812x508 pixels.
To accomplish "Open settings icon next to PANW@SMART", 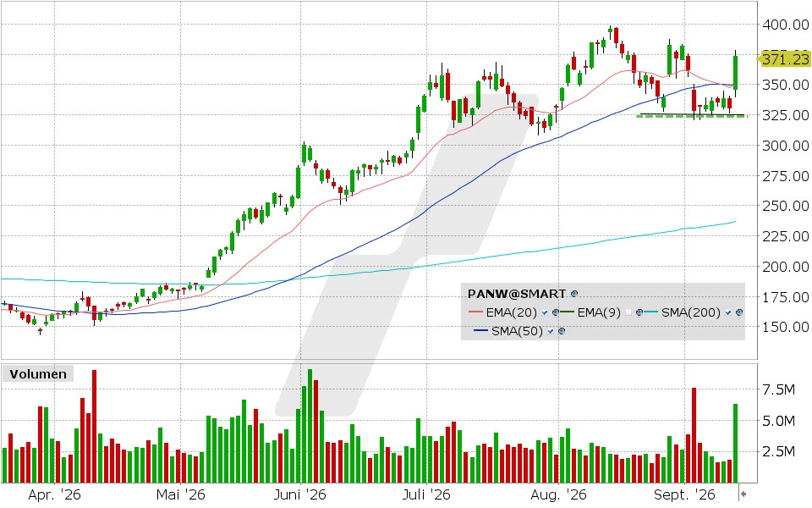I will (573, 294).
